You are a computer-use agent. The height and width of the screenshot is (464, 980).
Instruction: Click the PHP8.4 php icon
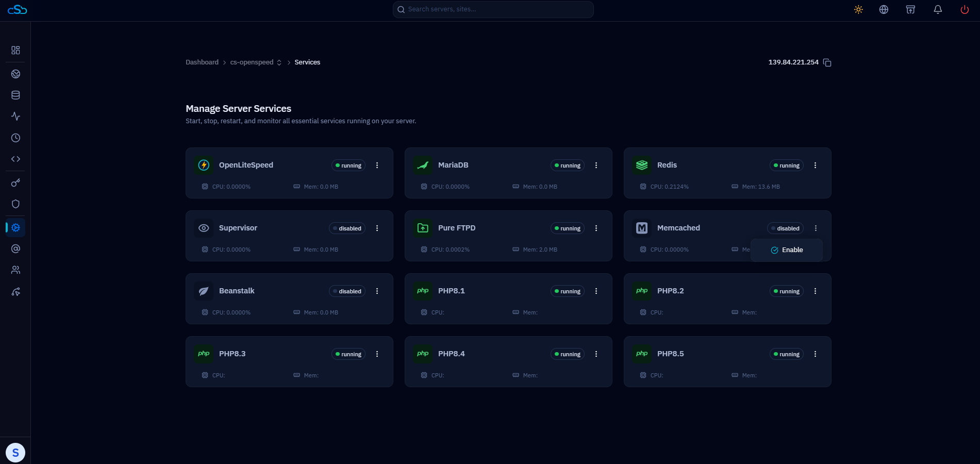coord(423,354)
